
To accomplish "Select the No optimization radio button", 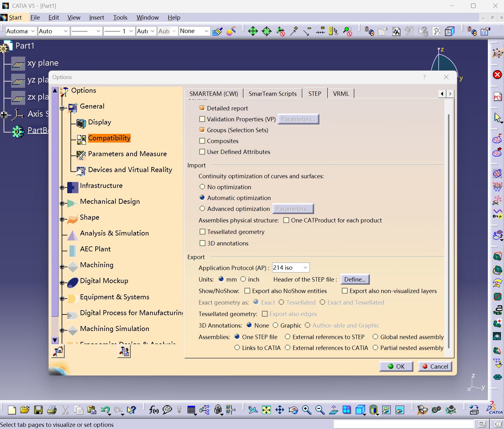I will tap(202, 187).
